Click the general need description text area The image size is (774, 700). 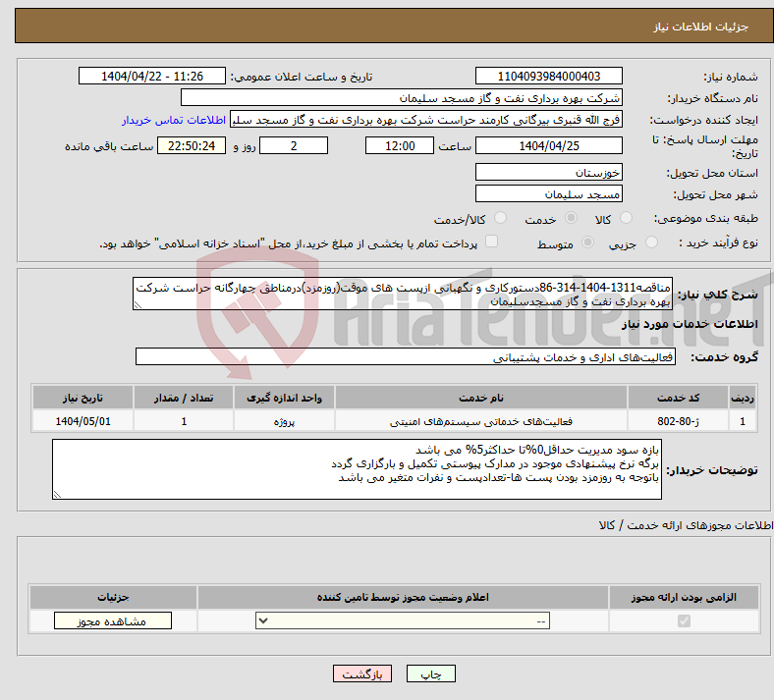pos(403,294)
